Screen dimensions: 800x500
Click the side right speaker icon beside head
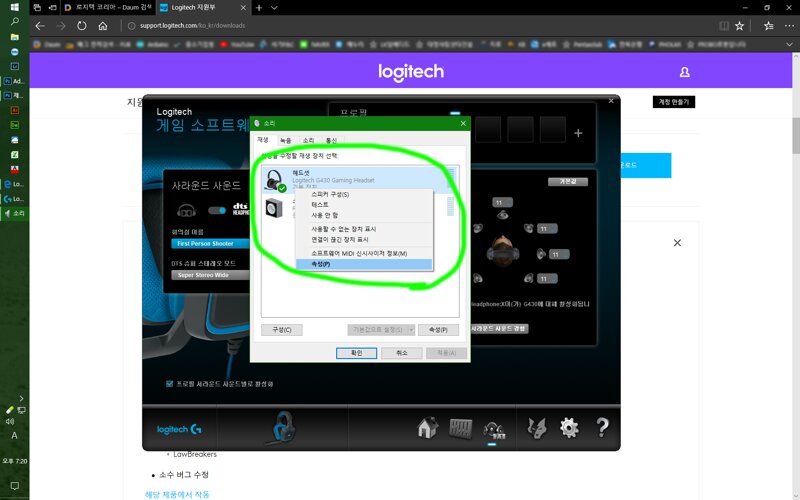[541, 254]
